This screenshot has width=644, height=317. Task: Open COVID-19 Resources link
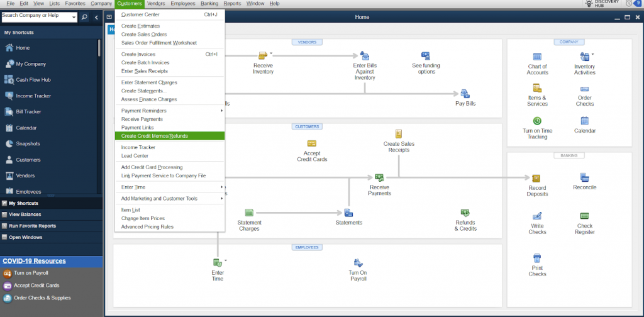click(34, 261)
